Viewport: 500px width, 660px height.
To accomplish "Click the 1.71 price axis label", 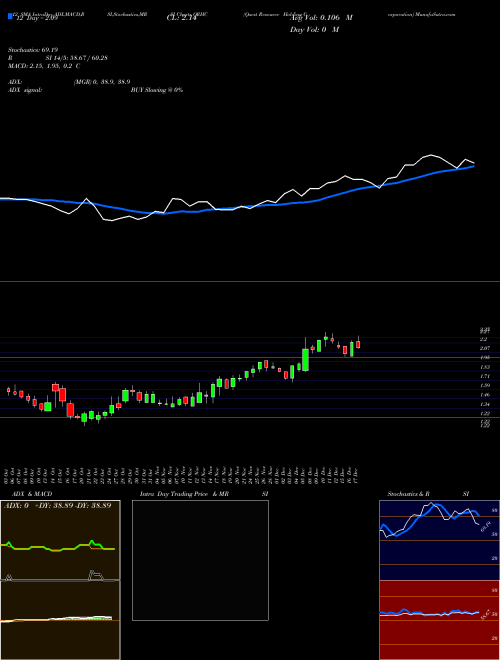I will [484, 376].
